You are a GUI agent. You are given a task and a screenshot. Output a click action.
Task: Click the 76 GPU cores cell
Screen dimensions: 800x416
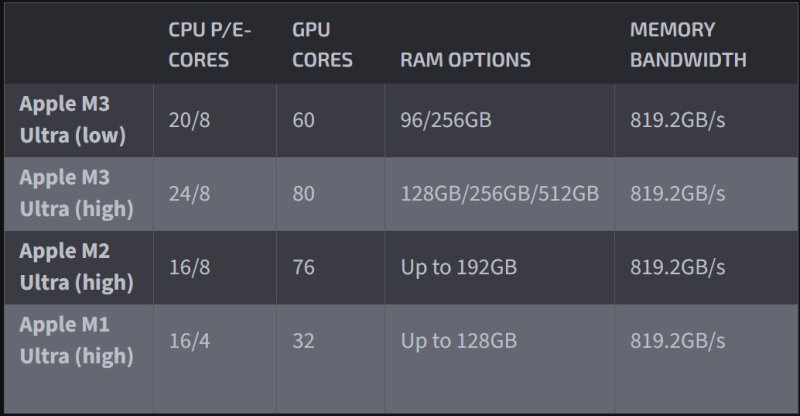[x=304, y=267]
